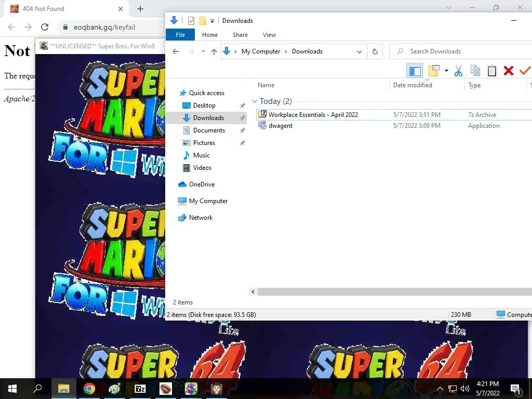Sort by Date modified column header
532x399 pixels.
(413, 85)
